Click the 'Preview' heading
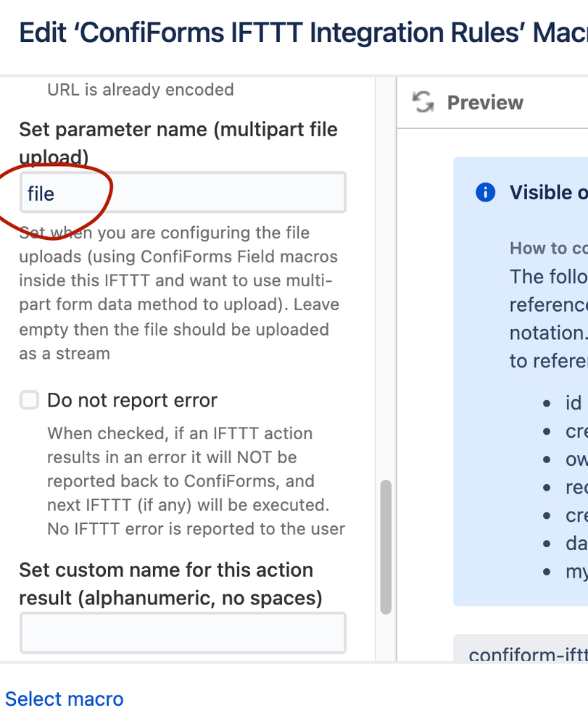Viewport: 588px width, 724px height. (485, 102)
